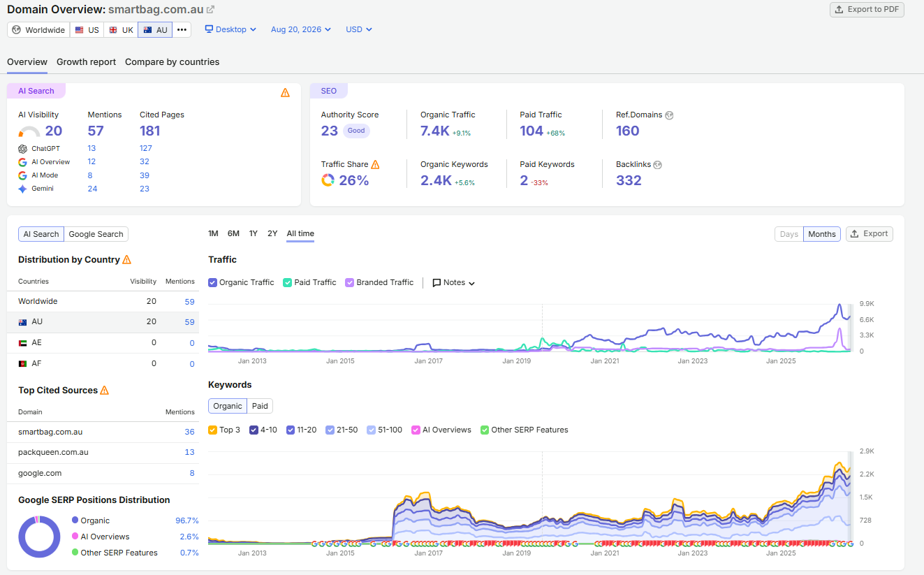This screenshot has height=575, width=924.
Task: Open the external link icon beside smartbag.com.au
Action: coord(211,10)
